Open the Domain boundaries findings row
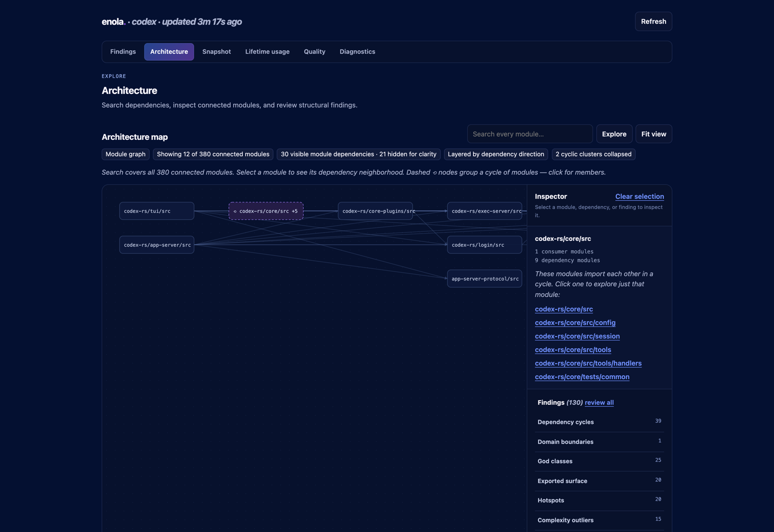 click(599, 442)
